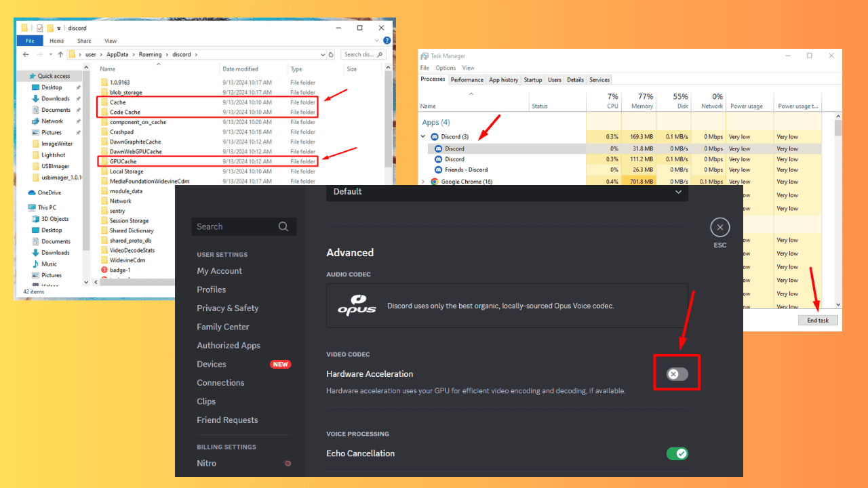Select Friends - Discord process icon
This screenshot has width=868, height=488.
point(439,170)
